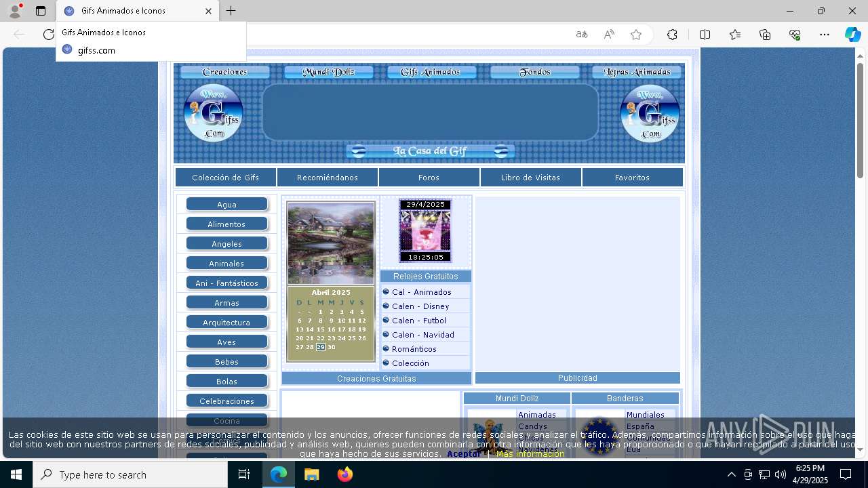The height and width of the screenshot is (488, 868).
Task: Select gifss.com suggestion in dropdown
Action: (151, 50)
